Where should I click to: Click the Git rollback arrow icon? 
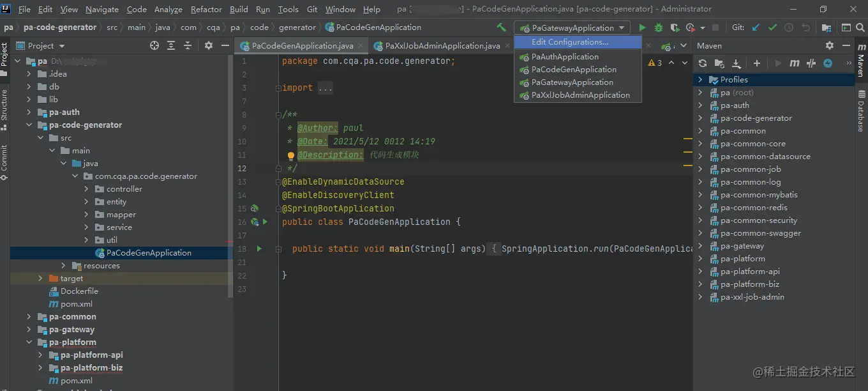[x=805, y=27]
